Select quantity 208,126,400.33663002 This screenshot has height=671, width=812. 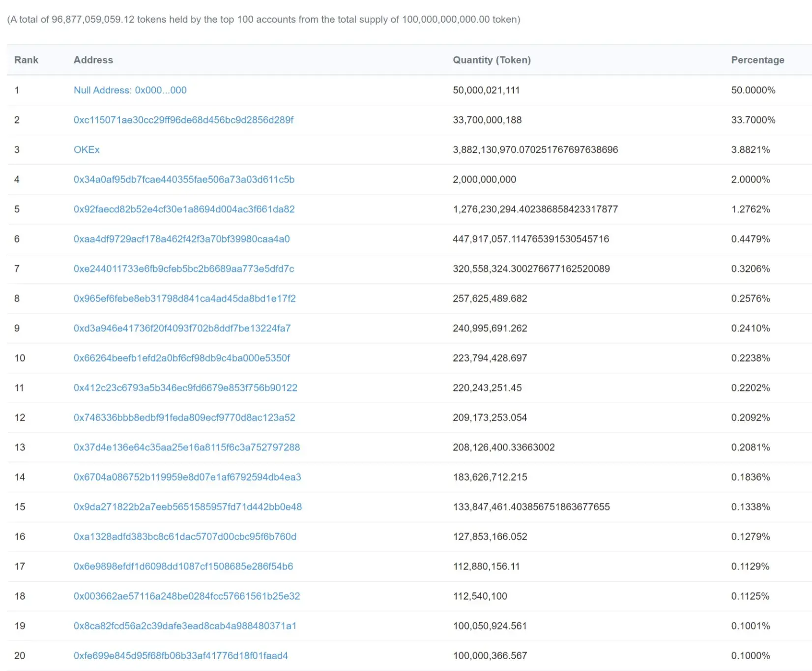point(504,447)
